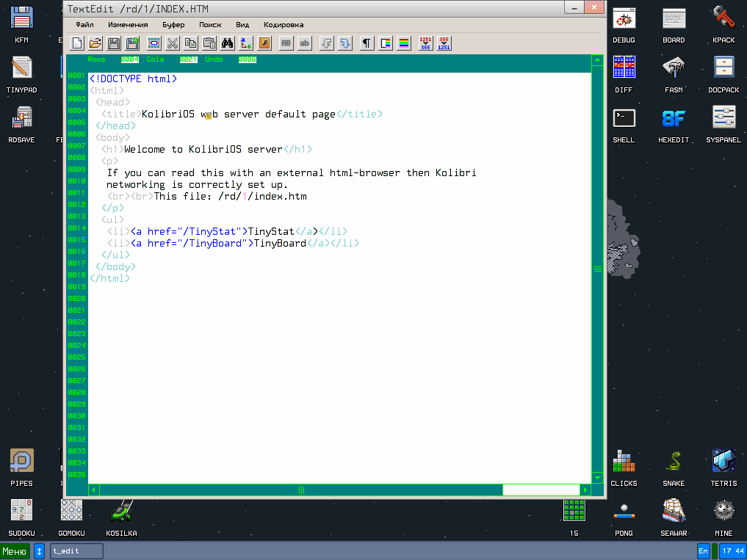Open the Поиск menu

tap(209, 25)
